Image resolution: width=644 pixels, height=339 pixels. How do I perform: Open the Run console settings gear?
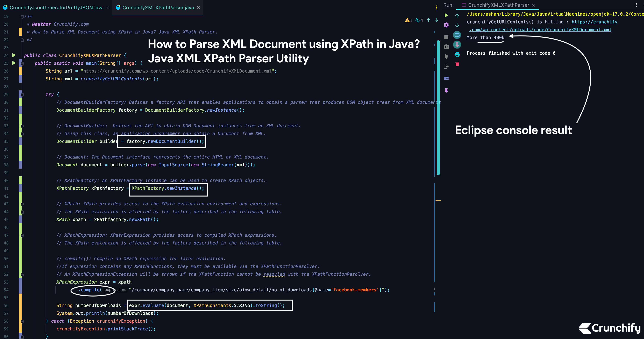(447, 25)
